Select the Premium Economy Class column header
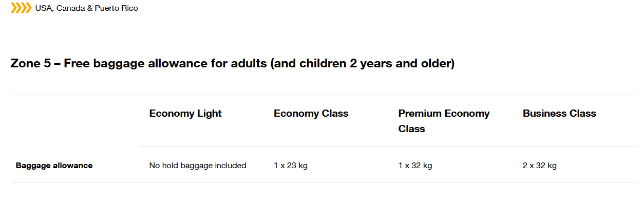 444,121
